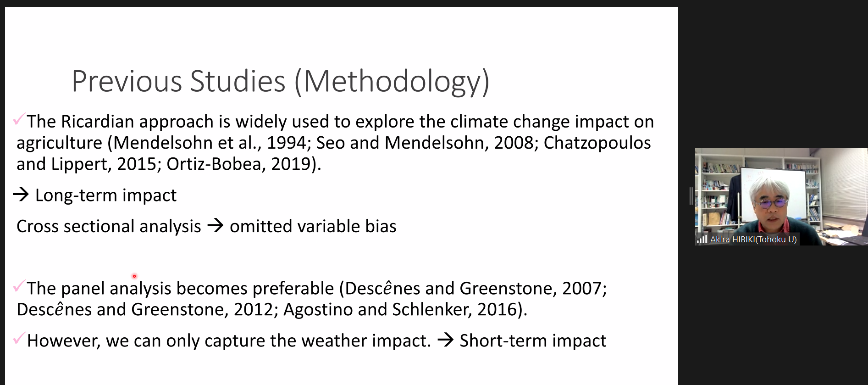Image resolution: width=868 pixels, height=385 pixels.
Task: Click the "omitted variable bias" phrase
Action: pyautogui.click(x=313, y=226)
